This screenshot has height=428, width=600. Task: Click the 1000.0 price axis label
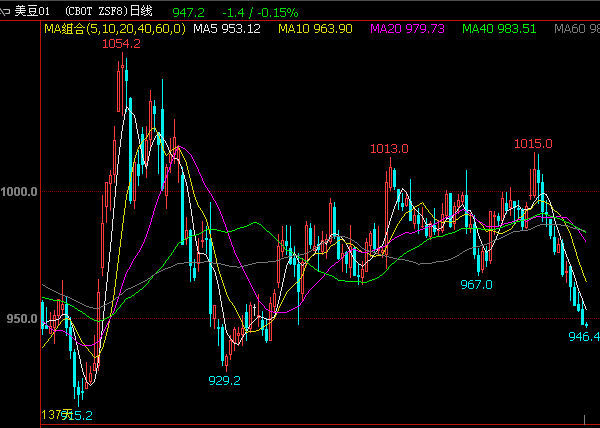tap(19, 191)
